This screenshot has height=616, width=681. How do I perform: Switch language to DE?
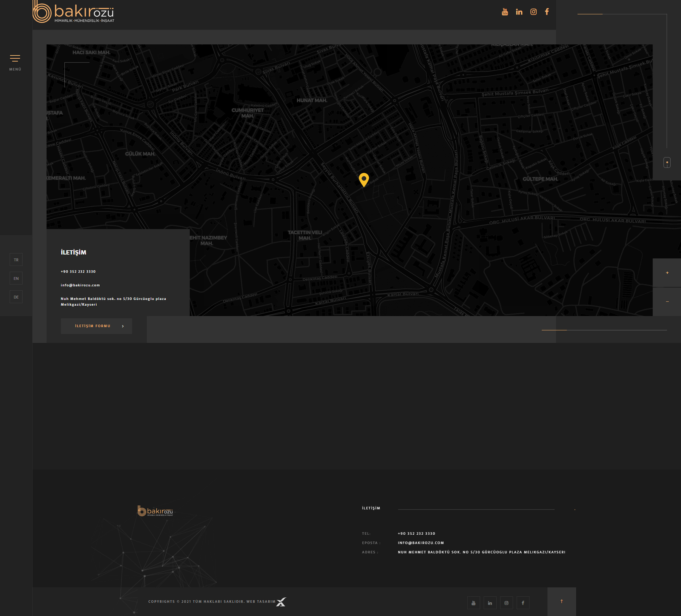16,297
